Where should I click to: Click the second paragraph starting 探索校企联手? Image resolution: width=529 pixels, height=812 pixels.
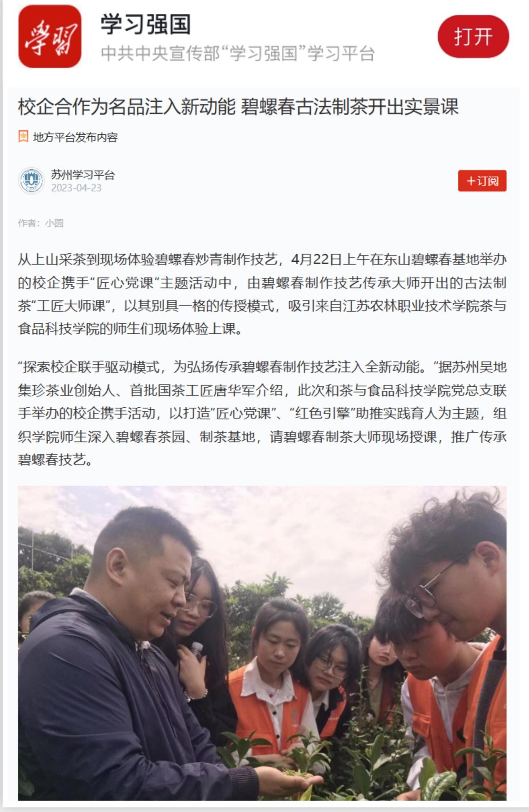coord(262,413)
